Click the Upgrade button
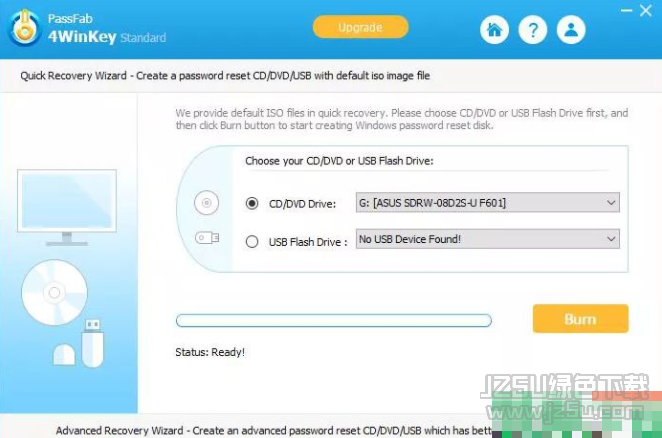 (x=360, y=27)
